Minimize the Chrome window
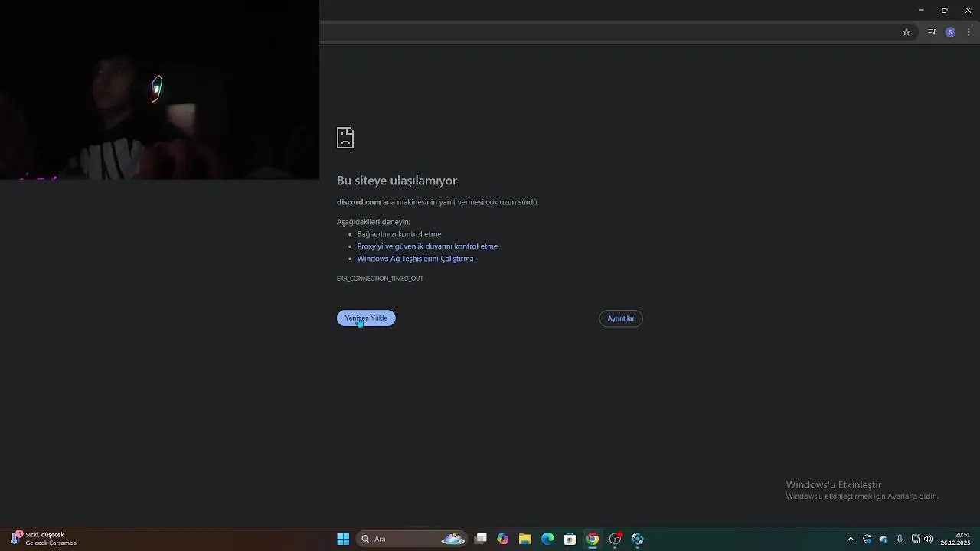The image size is (980, 551). click(921, 10)
